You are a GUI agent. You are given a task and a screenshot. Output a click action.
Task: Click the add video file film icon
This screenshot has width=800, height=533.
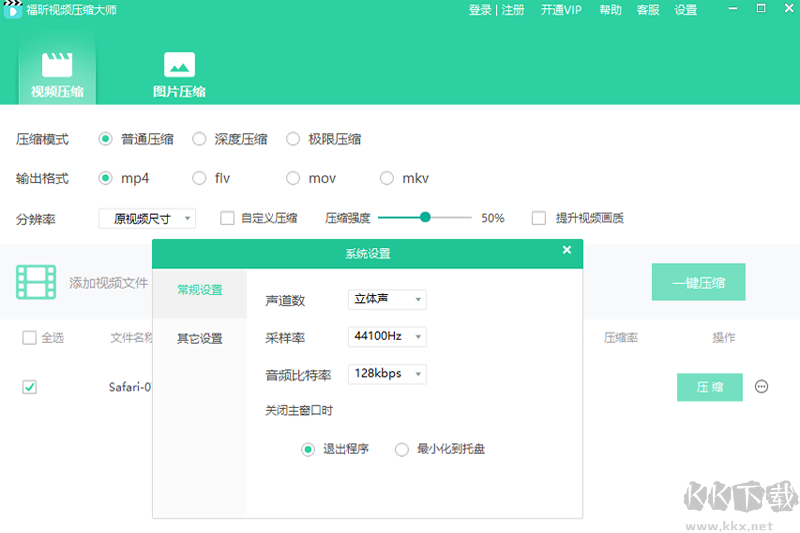(36, 283)
